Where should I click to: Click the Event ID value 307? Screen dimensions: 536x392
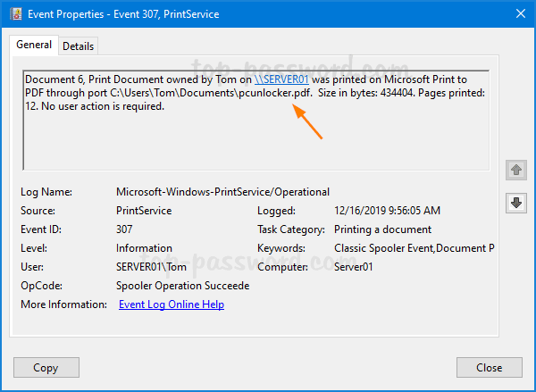pyautogui.click(x=126, y=229)
